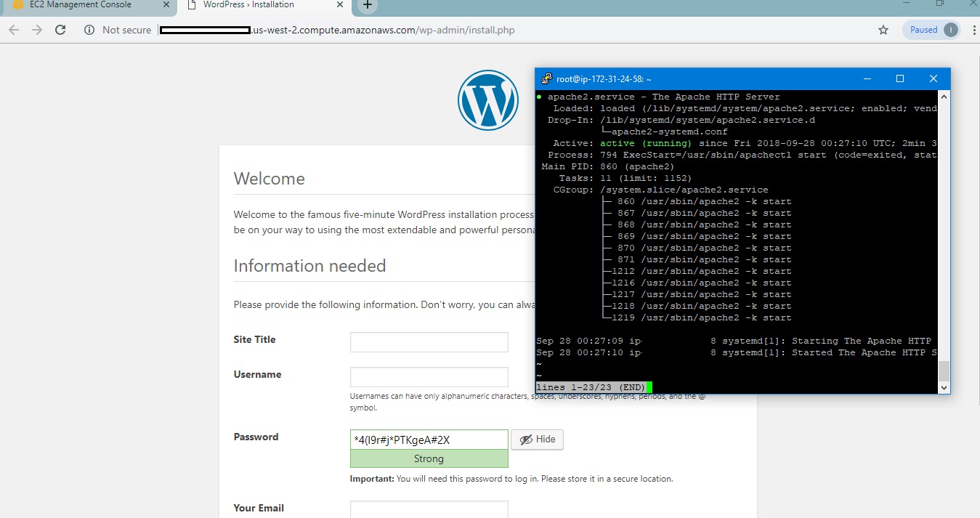The image size is (980, 518).
Task: Open a new tab with the plus button
Action: point(368,5)
